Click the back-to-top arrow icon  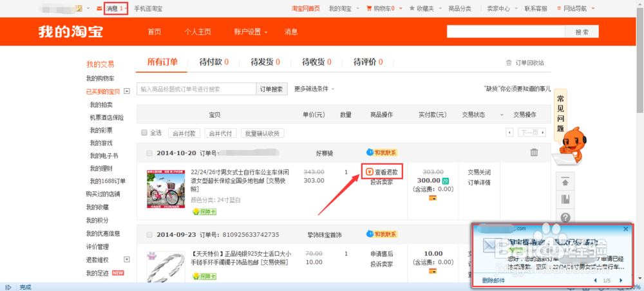565,182
